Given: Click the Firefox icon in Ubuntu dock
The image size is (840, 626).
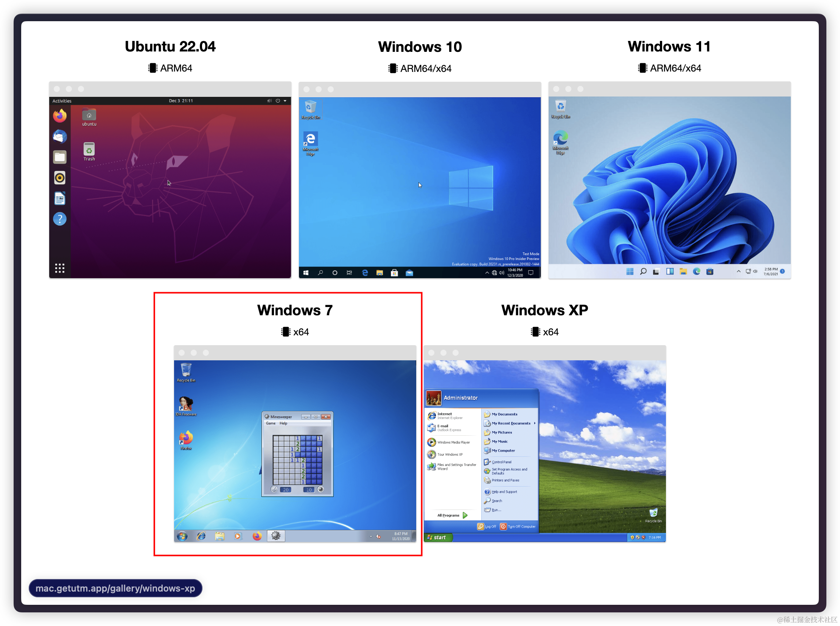Looking at the screenshot, I should (59, 115).
